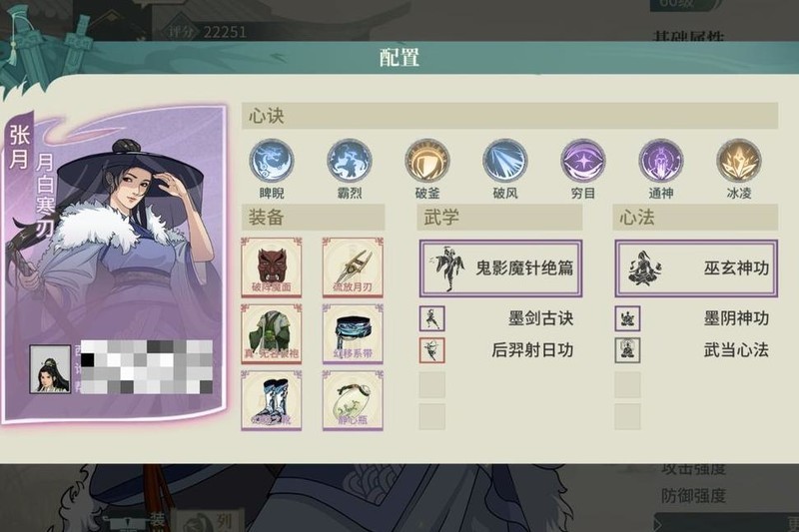The height and width of the screenshot is (532, 799).
Task: View the green robe equipment slot
Action: coord(271,334)
